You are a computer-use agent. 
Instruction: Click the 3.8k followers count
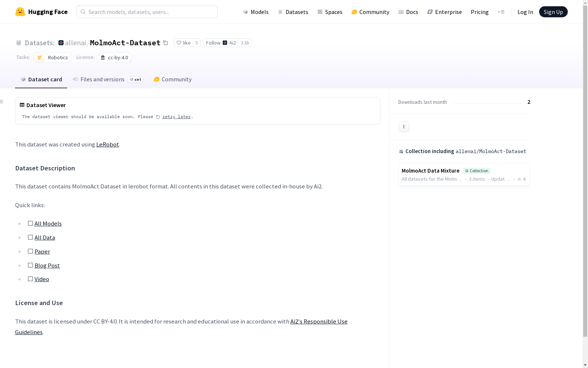coord(245,43)
